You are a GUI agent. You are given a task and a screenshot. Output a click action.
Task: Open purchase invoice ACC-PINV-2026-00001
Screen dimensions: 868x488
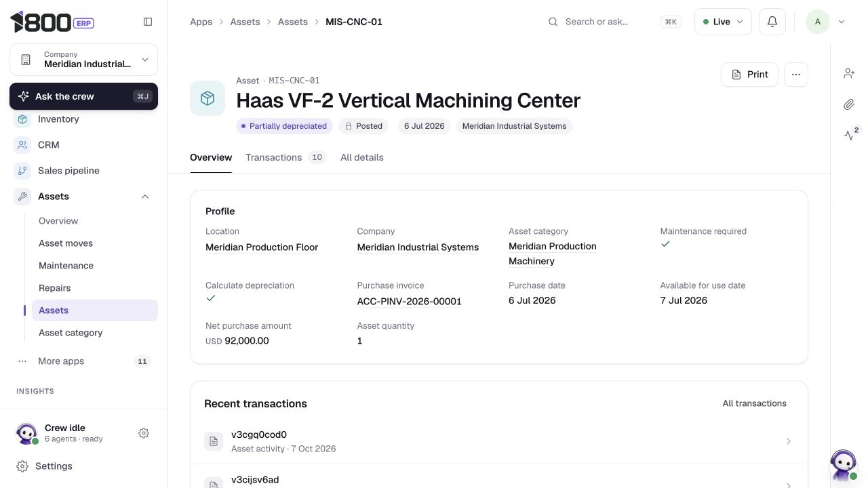410,302
